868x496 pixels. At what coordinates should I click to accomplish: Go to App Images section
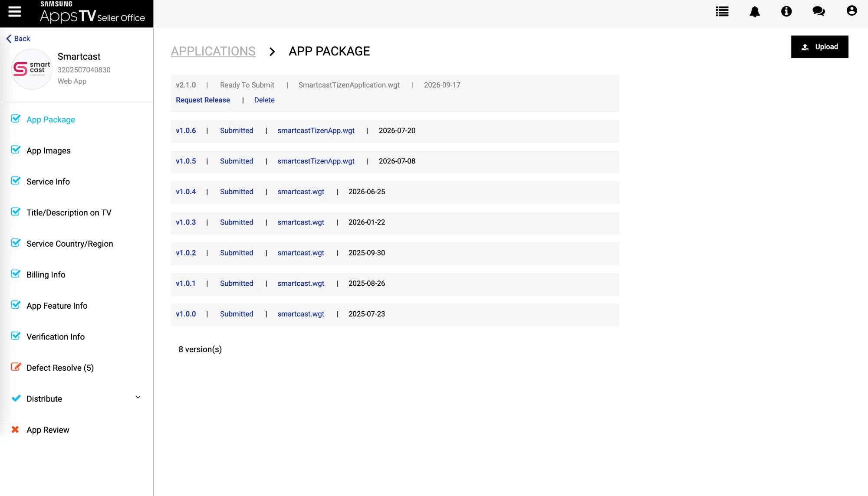49,150
